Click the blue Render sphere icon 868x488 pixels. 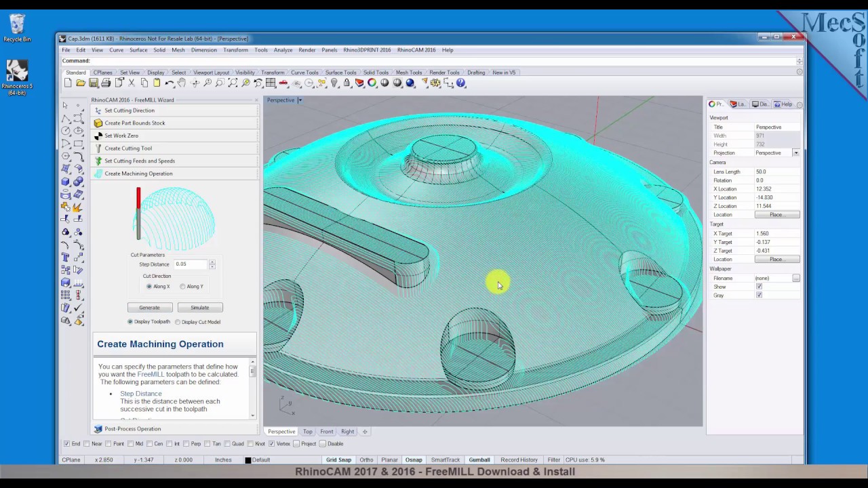(x=410, y=83)
